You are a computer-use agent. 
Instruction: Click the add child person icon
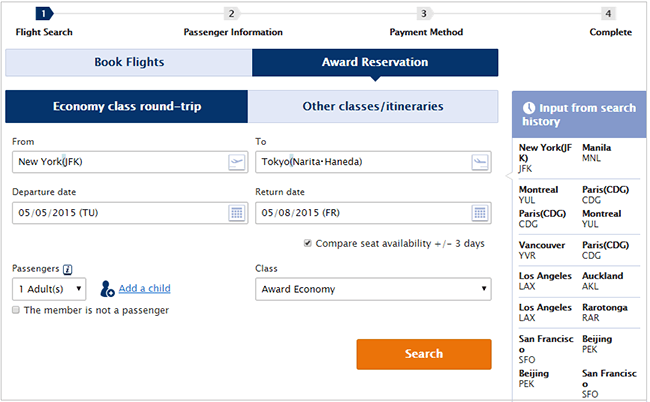pyautogui.click(x=107, y=289)
